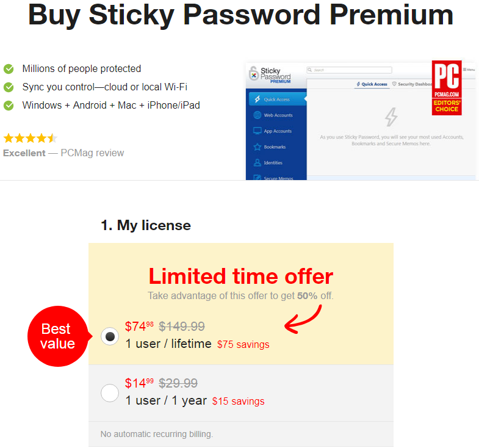Image resolution: width=479 pixels, height=448 pixels.
Task: Click the App Accounts monitor icon
Action: click(x=258, y=131)
